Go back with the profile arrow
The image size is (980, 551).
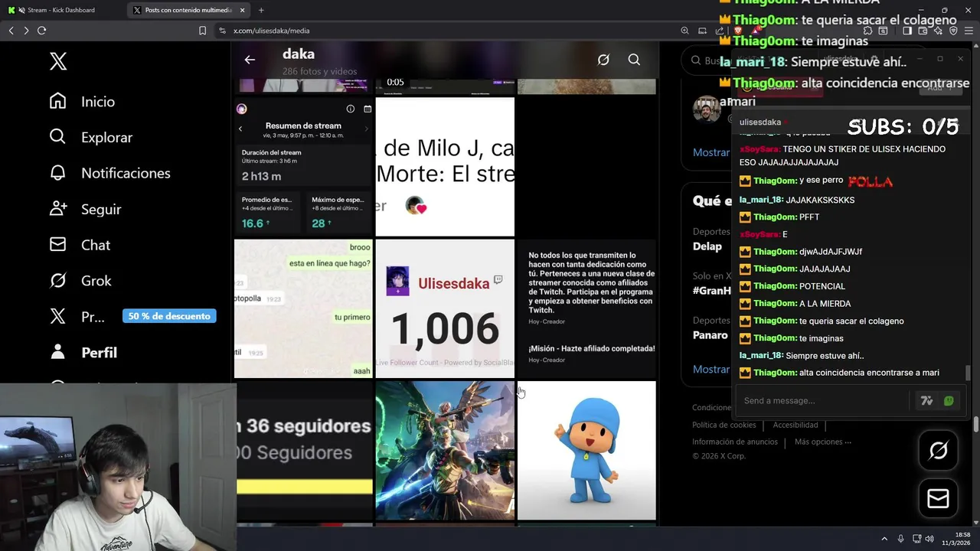(250, 60)
